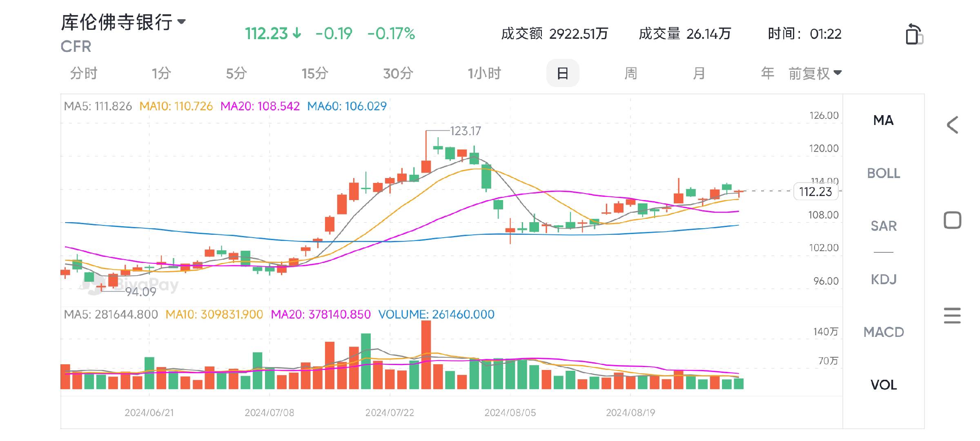Select the MA indicator
The width and height of the screenshot is (980, 441).
[x=883, y=120]
